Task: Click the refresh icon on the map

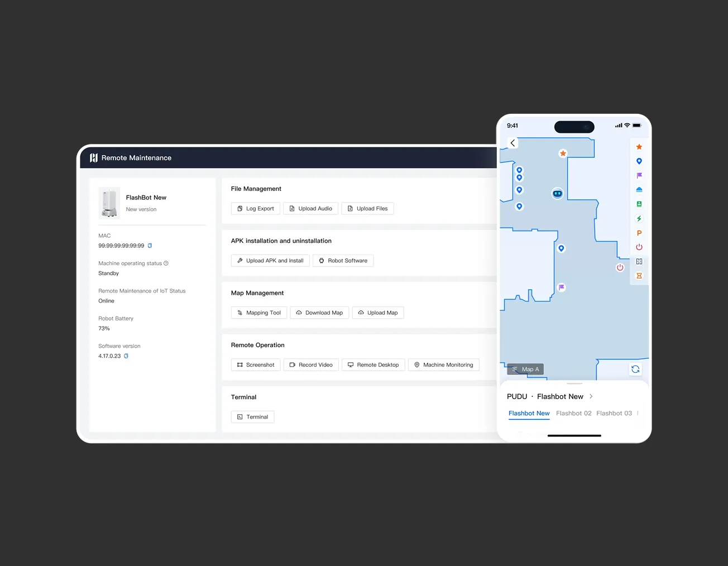Action: click(x=635, y=369)
